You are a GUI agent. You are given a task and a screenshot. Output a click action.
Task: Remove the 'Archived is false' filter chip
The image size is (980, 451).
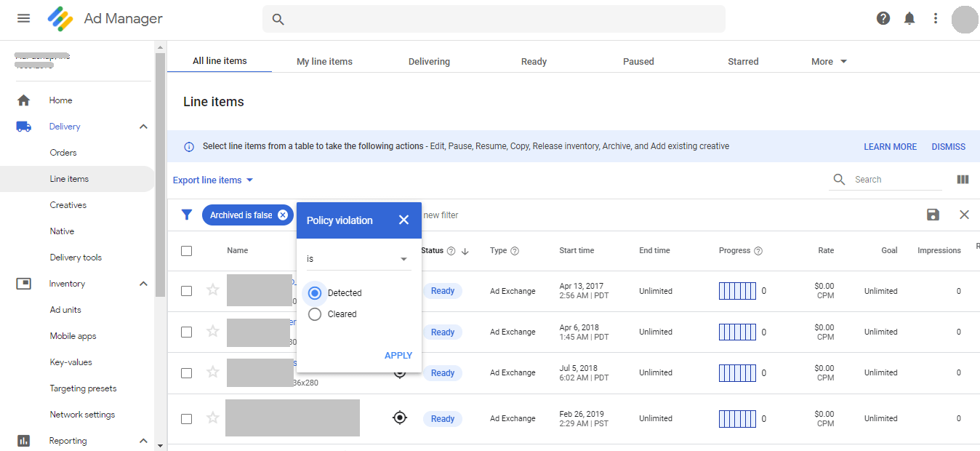point(283,215)
